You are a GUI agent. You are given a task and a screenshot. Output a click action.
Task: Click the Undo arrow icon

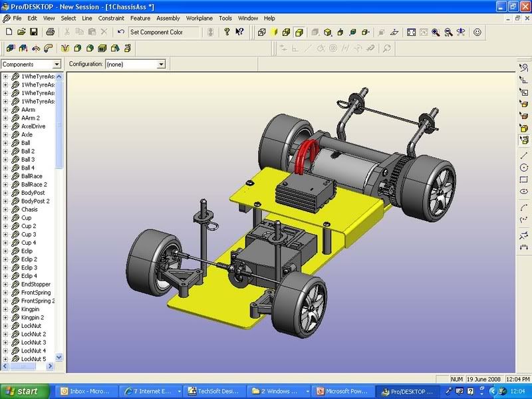point(121,32)
